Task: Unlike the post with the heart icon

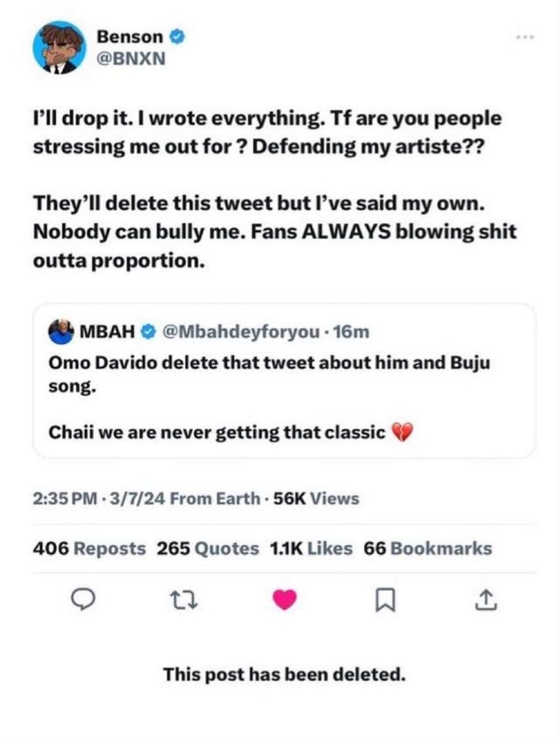Action: pyautogui.click(x=283, y=600)
